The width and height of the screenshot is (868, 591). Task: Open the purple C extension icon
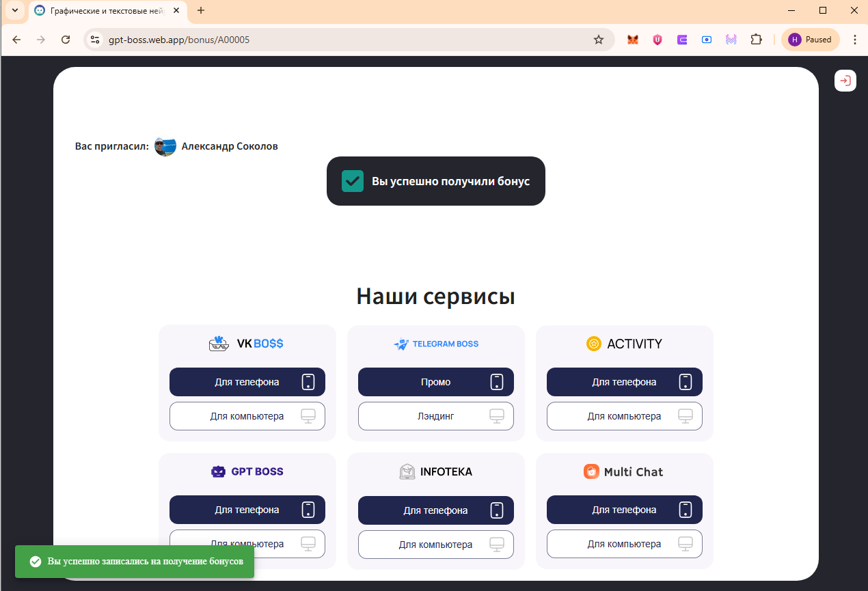(x=682, y=40)
